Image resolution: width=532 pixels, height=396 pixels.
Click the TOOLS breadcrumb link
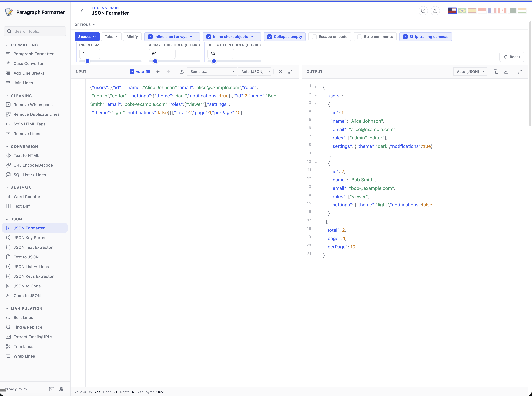pyautogui.click(x=98, y=8)
